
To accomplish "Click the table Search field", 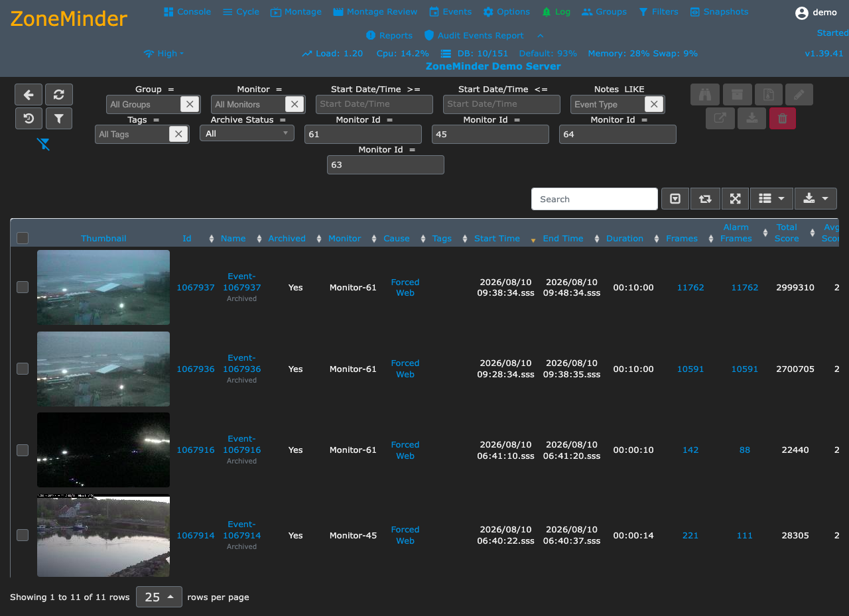I will pos(594,199).
